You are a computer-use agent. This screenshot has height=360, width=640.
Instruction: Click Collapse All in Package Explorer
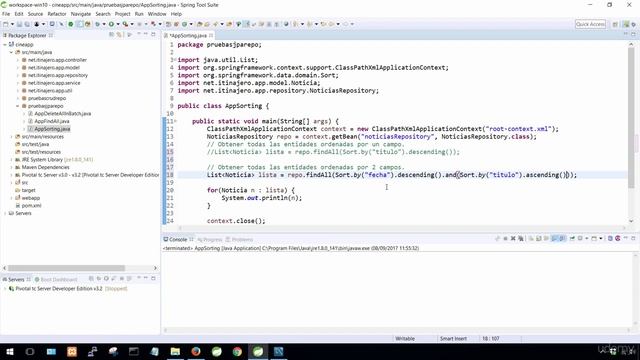pos(111,35)
